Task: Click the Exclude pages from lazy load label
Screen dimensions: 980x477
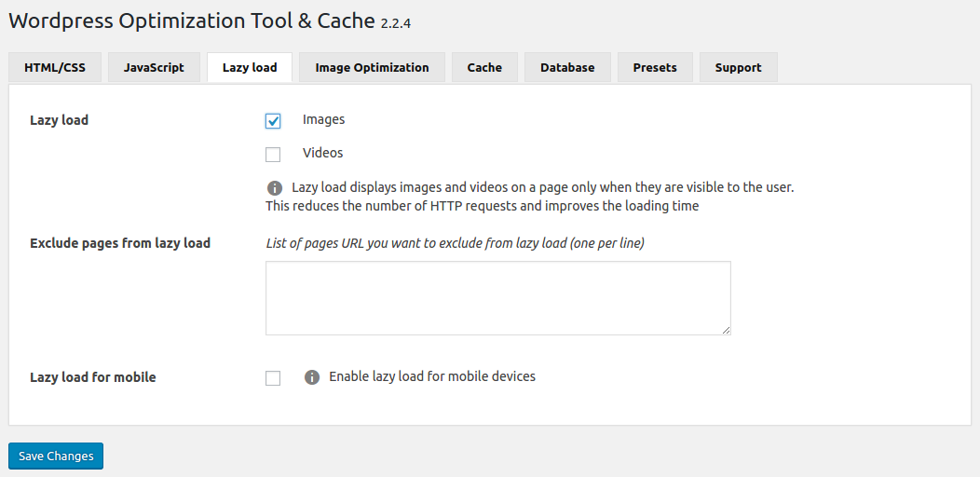Action: (120, 243)
